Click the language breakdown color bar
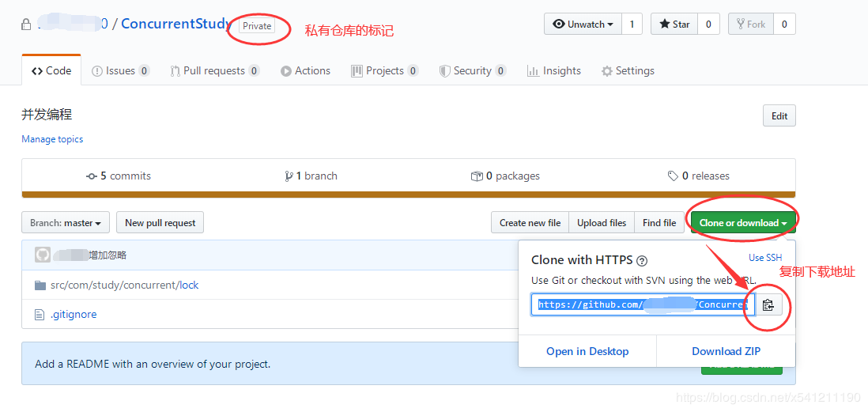 (x=409, y=195)
